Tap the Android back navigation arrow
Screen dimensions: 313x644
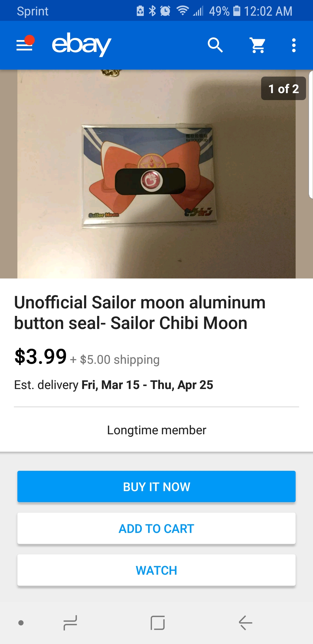(x=245, y=623)
